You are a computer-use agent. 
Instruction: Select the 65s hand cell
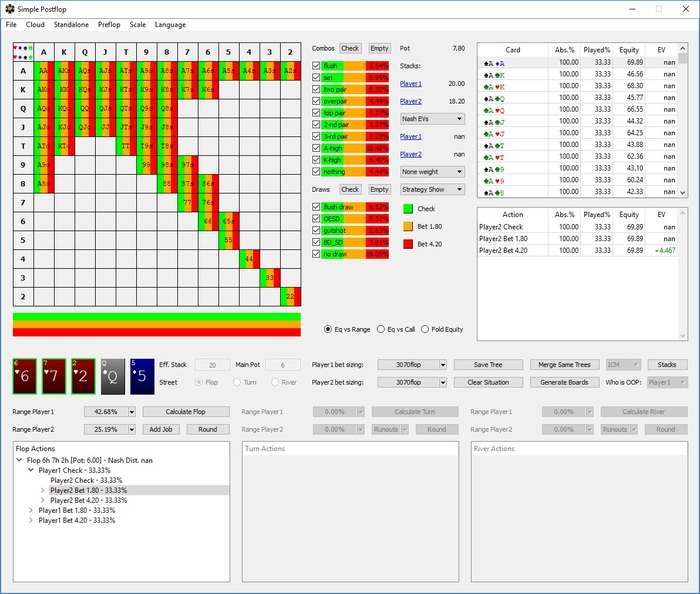229,221
